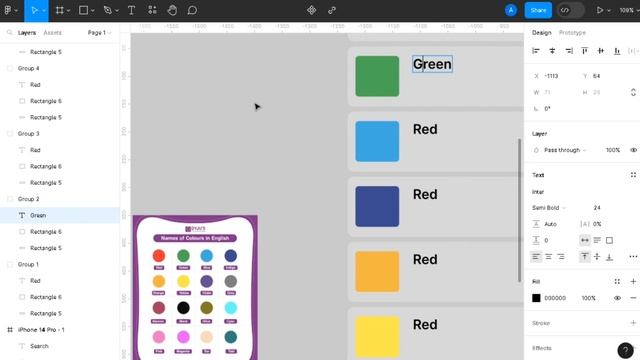
Task: Click the Create link icon
Action: pos(332,10)
